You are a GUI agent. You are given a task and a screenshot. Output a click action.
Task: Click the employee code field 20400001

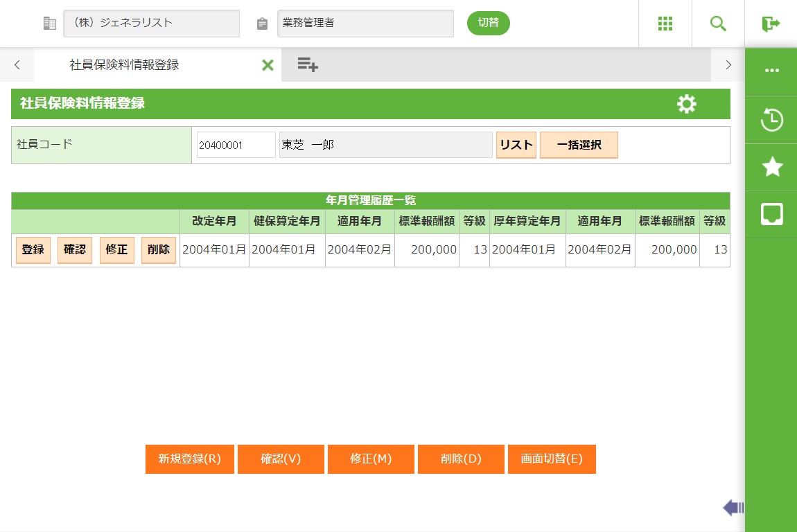coord(236,145)
